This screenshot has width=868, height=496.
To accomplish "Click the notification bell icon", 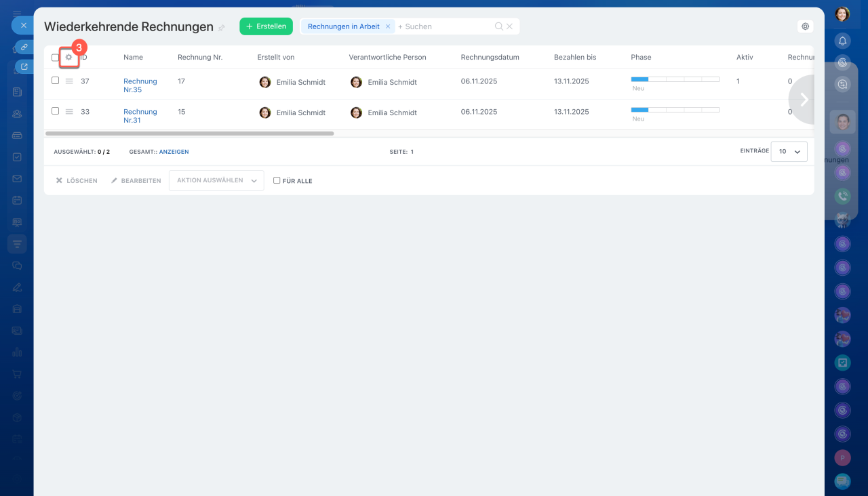I will (842, 41).
